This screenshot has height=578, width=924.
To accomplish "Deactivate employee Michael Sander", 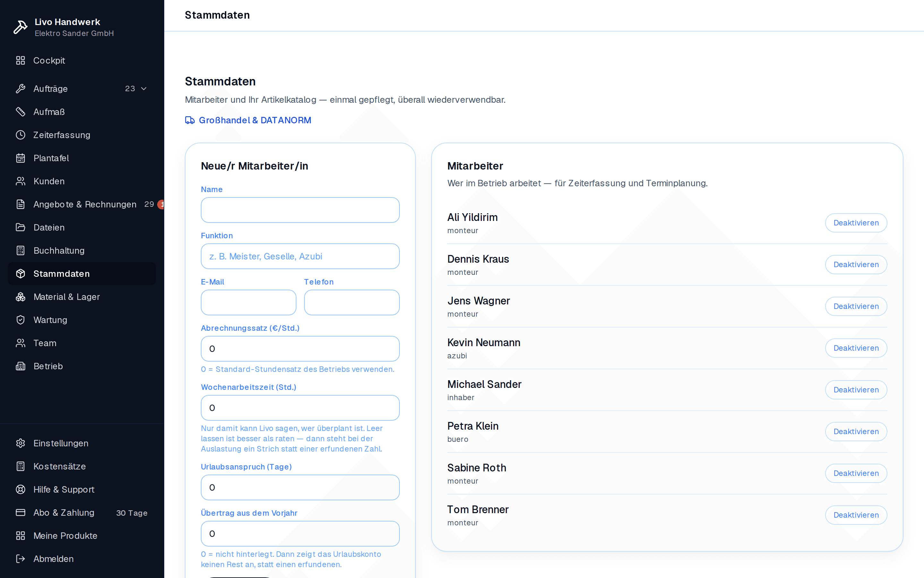I will coord(856,390).
